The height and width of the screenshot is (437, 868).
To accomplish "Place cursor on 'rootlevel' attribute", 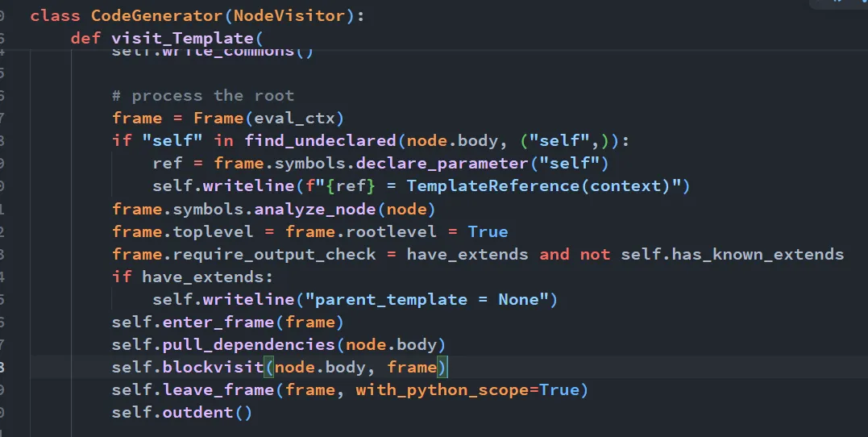I will pyautogui.click(x=391, y=231).
